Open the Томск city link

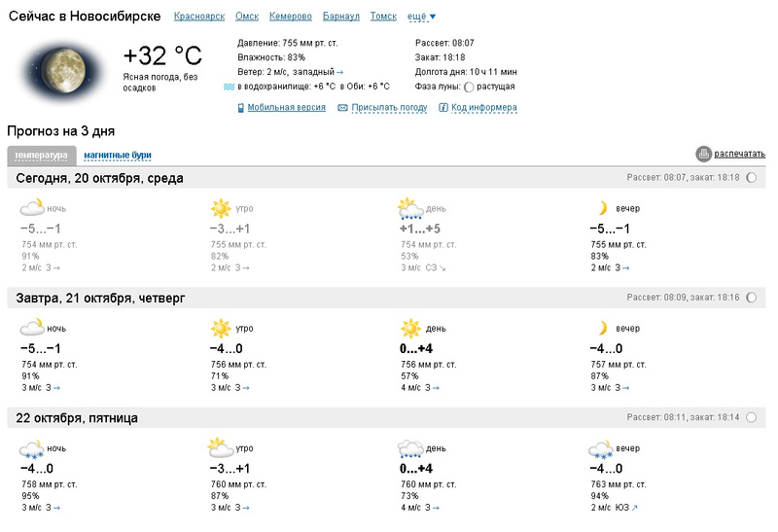(383, 18)
